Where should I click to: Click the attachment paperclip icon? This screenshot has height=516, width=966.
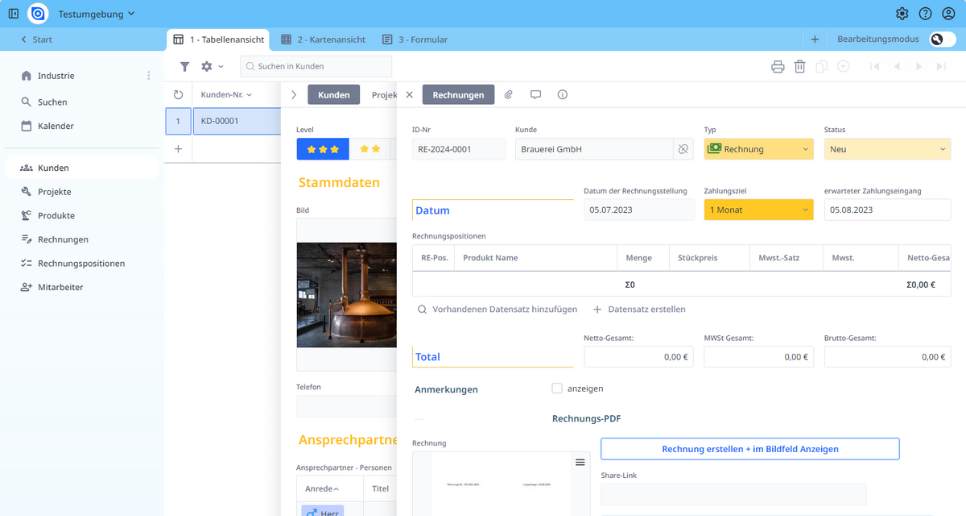(508, 95)
